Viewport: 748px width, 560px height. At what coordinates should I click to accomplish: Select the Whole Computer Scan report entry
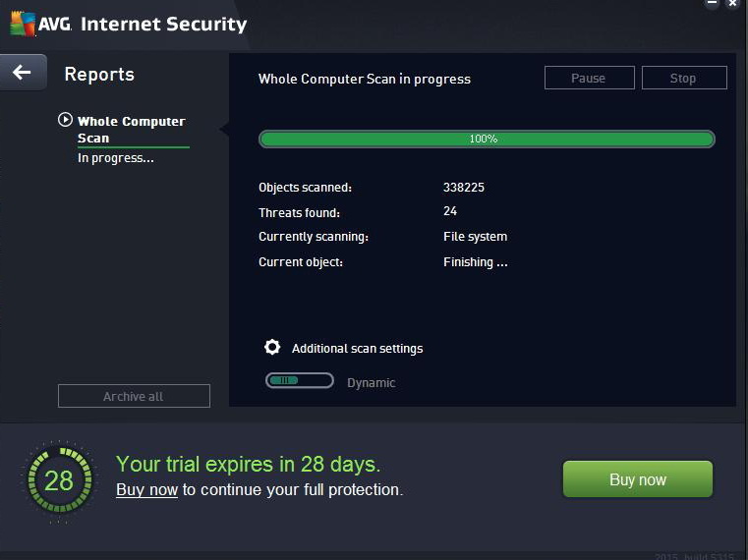pos(131,130)
